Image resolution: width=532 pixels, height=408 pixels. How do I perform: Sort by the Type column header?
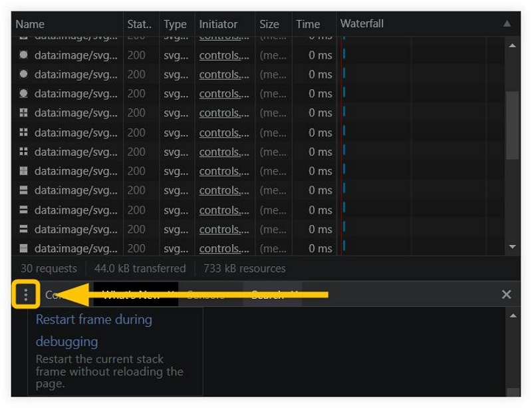pos(177,24)
